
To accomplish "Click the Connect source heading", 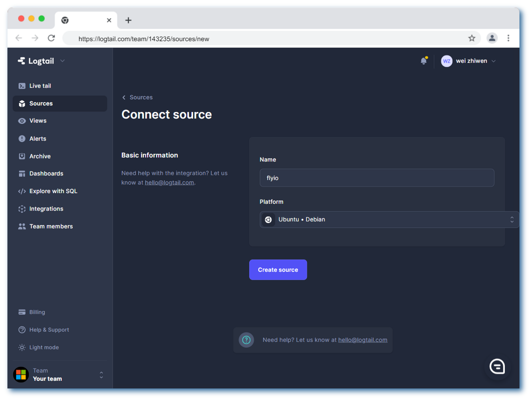I will click(167, 114).
